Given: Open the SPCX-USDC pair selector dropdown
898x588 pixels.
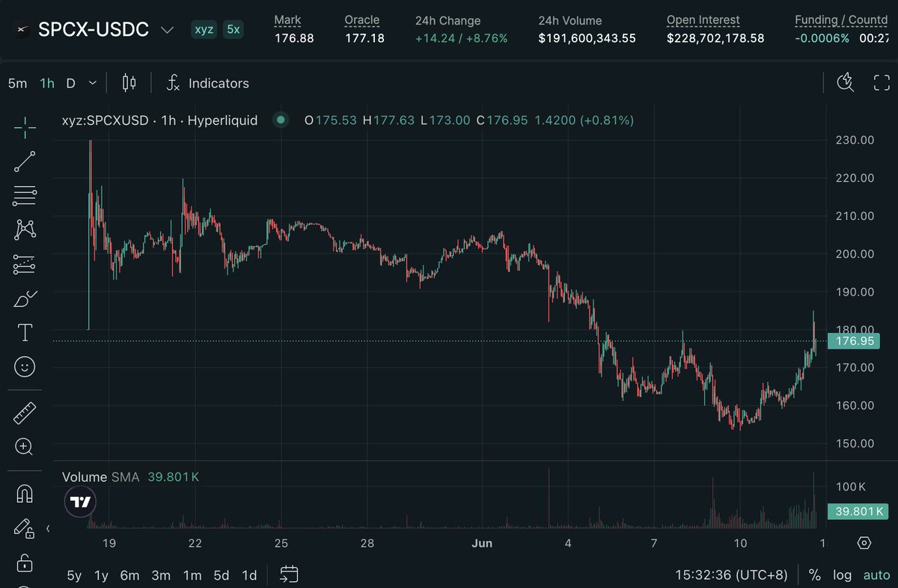Looking at the screenshot, I should point(168,31).
